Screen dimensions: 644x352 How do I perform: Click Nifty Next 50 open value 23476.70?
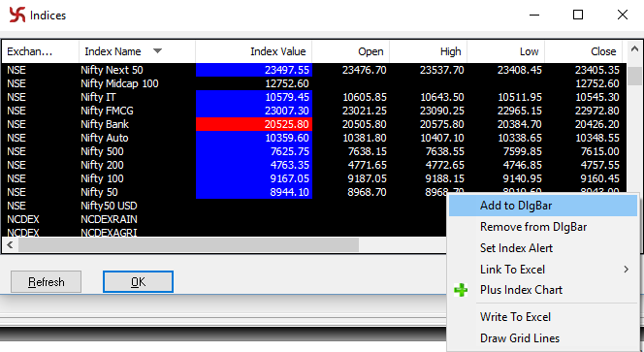(x=365, y=70)
